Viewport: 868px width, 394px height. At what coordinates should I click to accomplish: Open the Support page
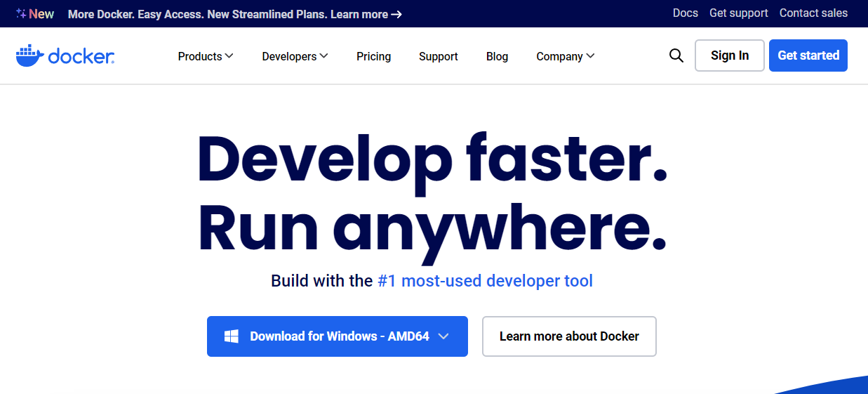pyautogui.click(x=439, y=56)
